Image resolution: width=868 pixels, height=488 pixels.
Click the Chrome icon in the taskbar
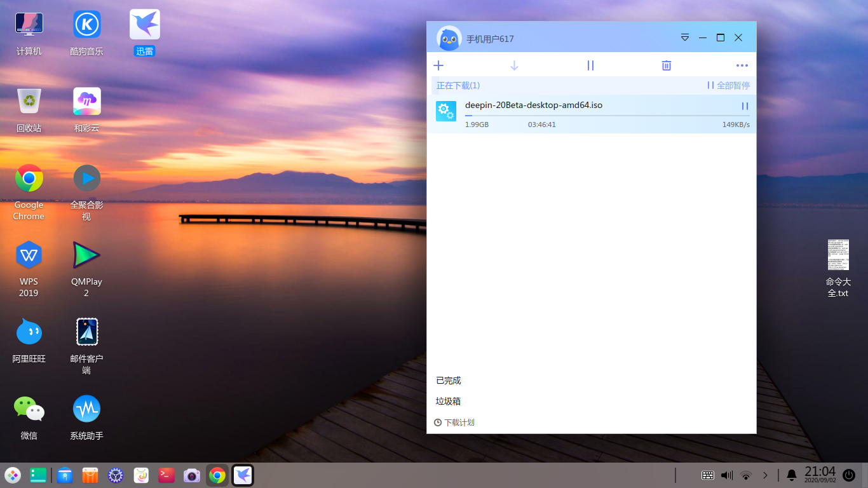point(217,475)
